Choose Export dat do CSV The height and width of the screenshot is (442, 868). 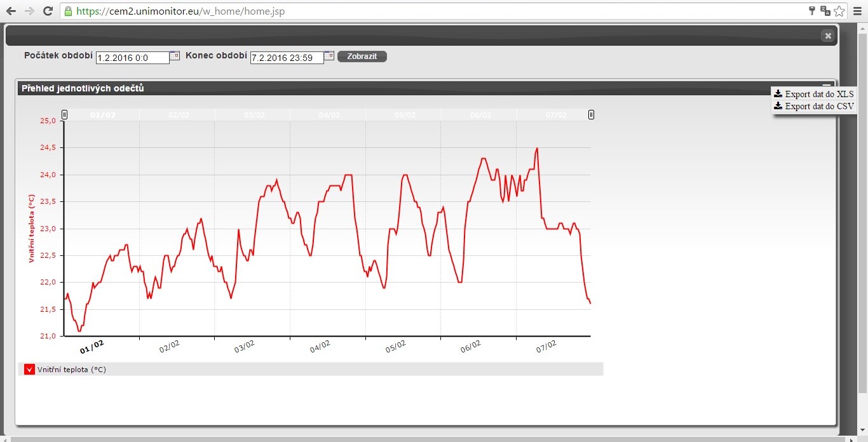coord(814,106)
